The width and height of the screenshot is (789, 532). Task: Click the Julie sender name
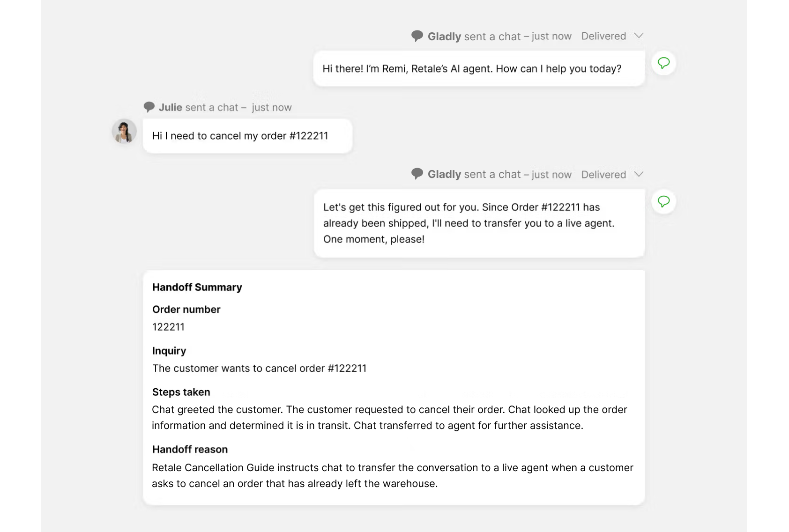click(x=171, y=107)
